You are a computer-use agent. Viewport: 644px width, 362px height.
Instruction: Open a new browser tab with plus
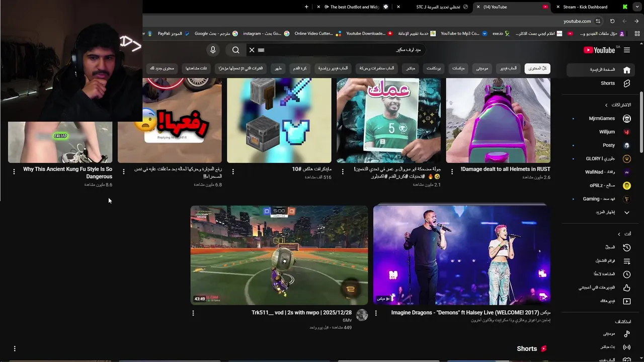pos(307,7)
